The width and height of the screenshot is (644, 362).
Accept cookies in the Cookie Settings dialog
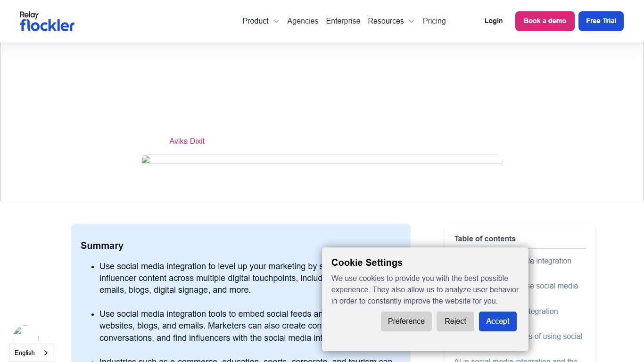coord(497,321)
